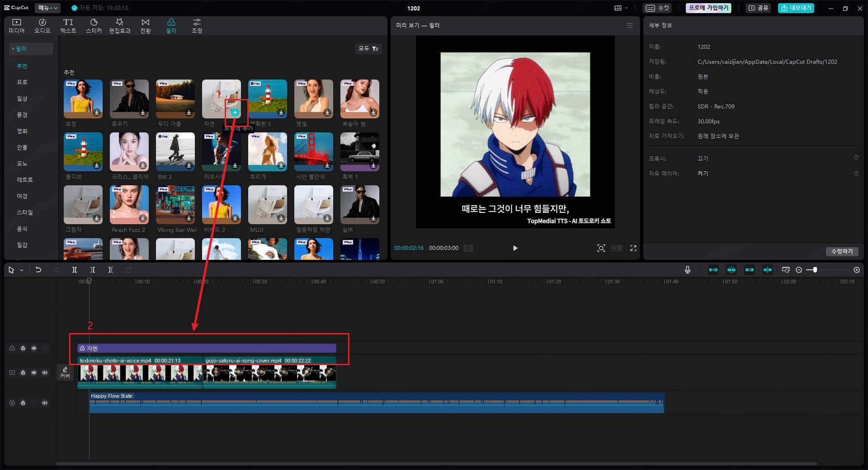Hide the main video track
868x470 pixels.
pos(34,373)
